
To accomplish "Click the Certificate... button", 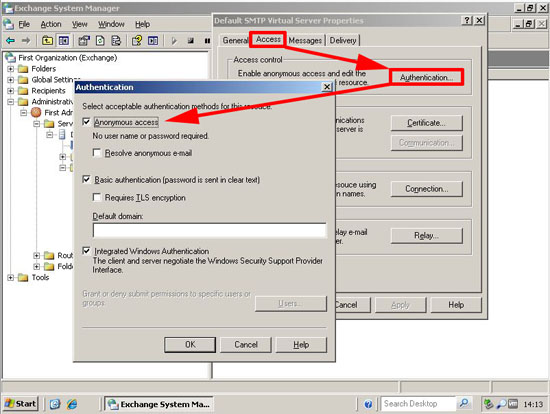I will pos(427,123).
